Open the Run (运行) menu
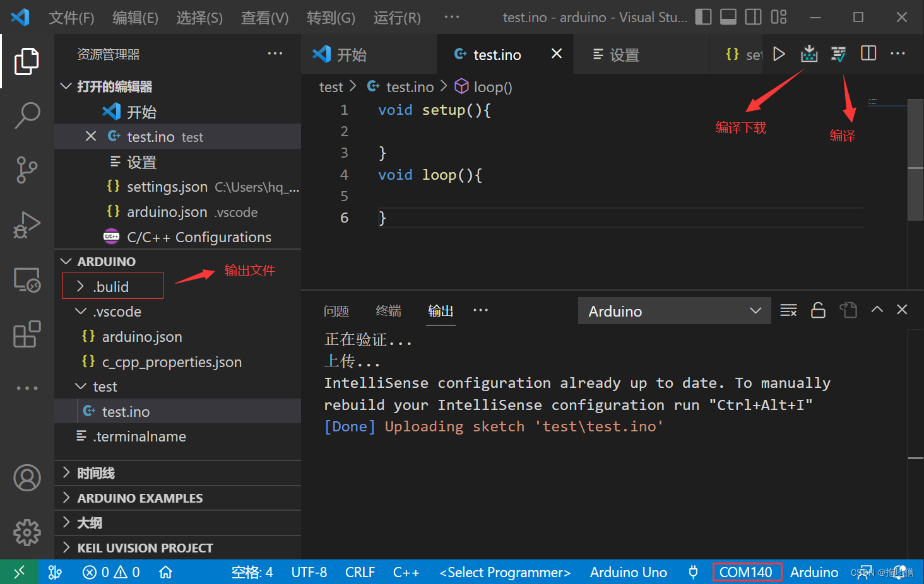This screenshot has height=584, width=924. click(x=397, y=18)
